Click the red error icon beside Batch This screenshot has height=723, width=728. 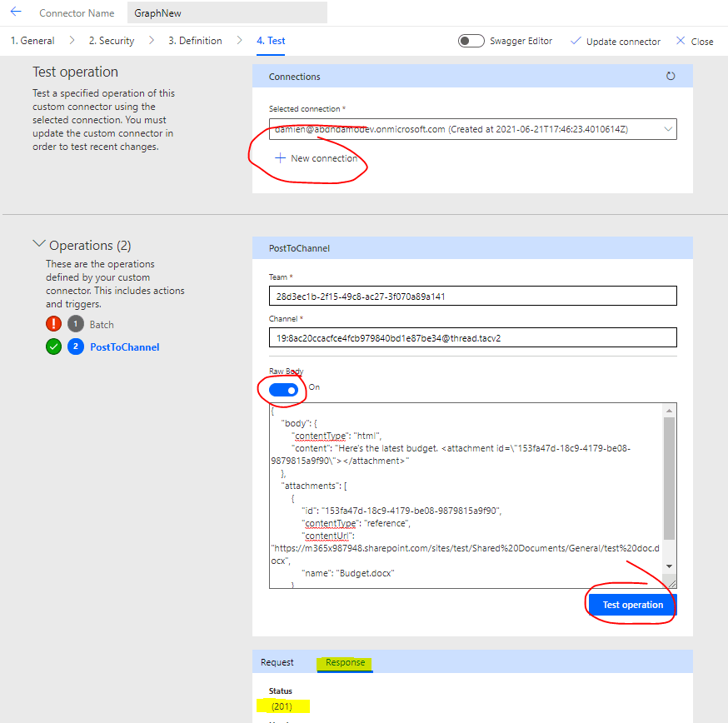(x=53, y=324)
